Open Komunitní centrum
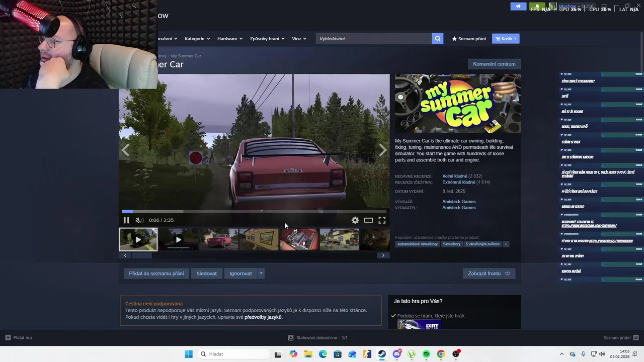 494,64
